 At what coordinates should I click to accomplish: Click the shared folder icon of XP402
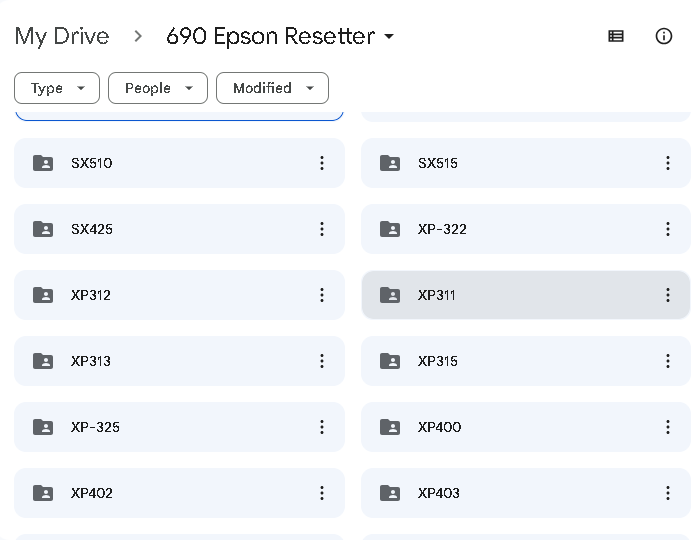[x=43, y=493]
